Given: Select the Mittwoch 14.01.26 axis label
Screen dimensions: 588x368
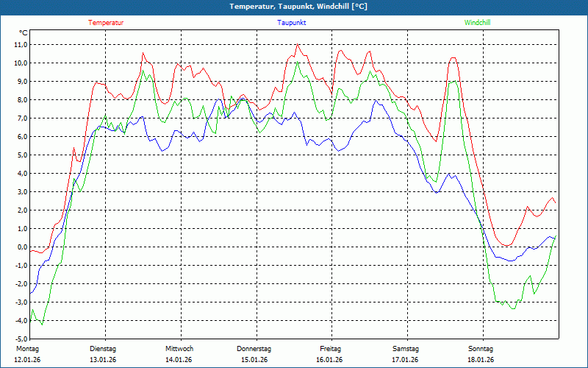Looking at the screenshot, I should [179, 354].
